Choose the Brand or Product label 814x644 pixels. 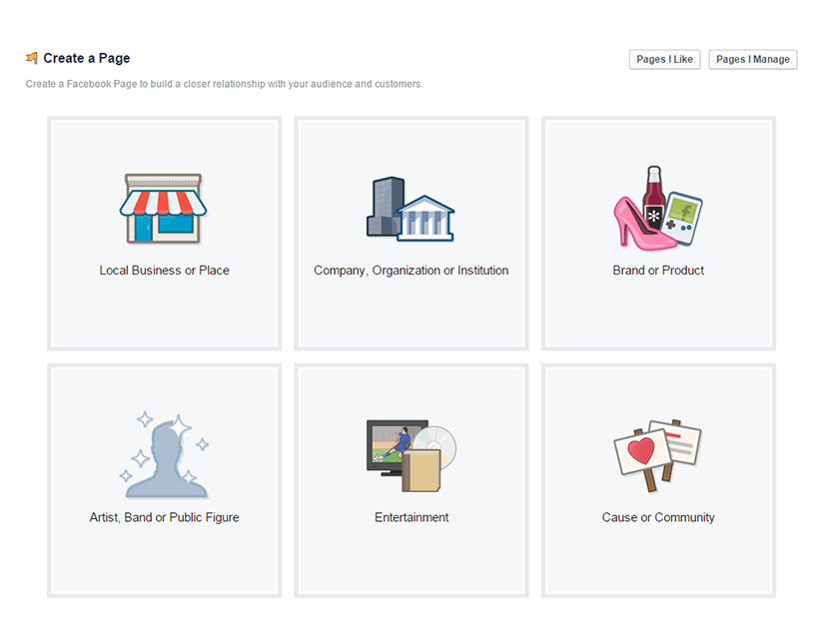tap(658, 271)
